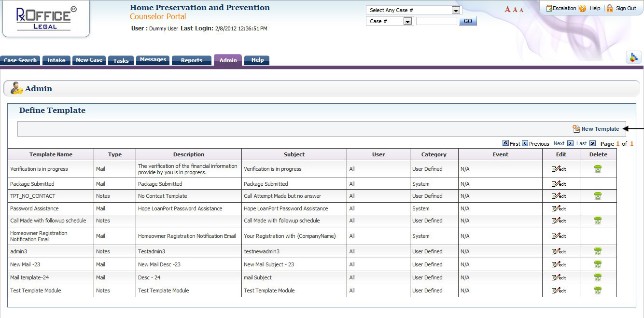Click Call Attempt Made but no answer subject

(x=294, y=196)
